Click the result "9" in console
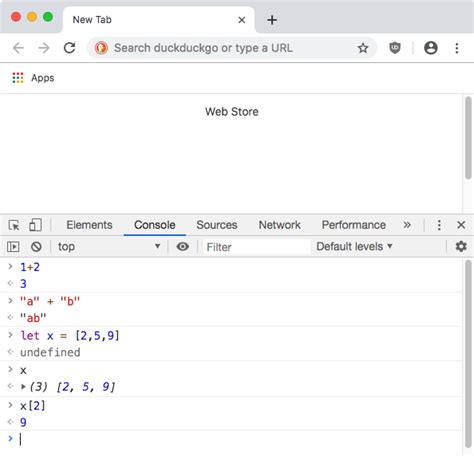The width and height of the screenshot is (474, 456). tap(23, 422)
